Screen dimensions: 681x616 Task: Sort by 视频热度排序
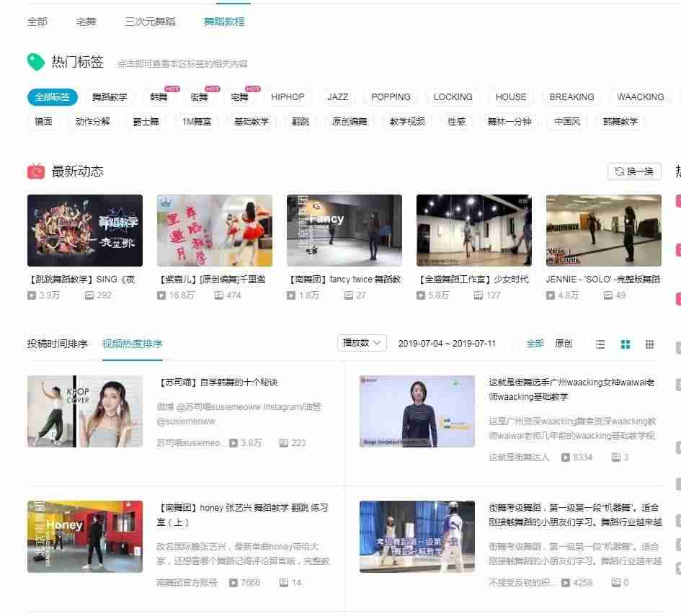(x=132, y=344)
